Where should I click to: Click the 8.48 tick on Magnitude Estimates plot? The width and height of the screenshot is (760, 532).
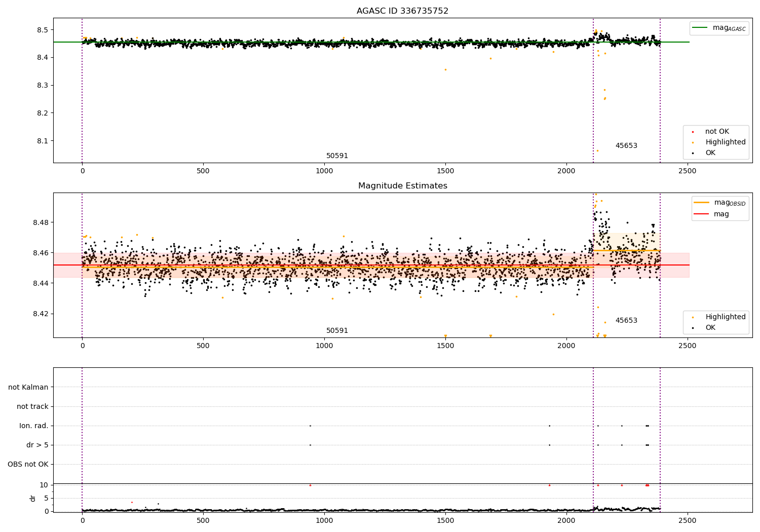(41, 222)
